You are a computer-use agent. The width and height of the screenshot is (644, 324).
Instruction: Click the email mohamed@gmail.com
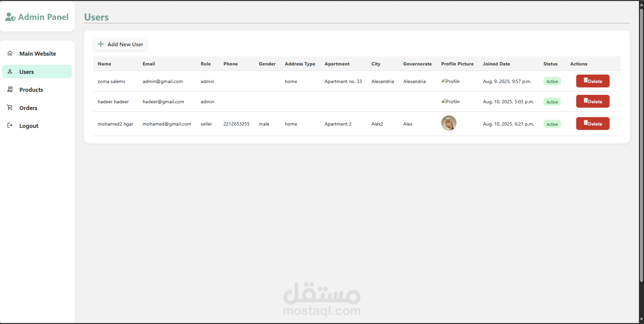point(167,124)
